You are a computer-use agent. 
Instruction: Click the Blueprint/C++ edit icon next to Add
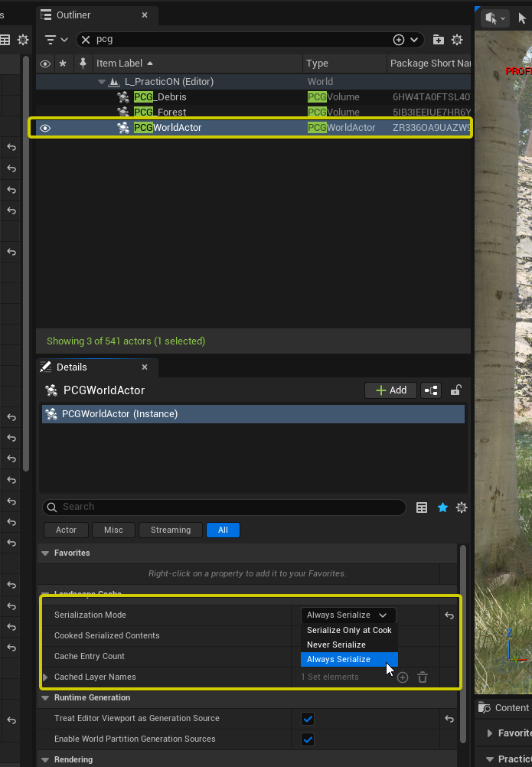click(x=432, y=390)
